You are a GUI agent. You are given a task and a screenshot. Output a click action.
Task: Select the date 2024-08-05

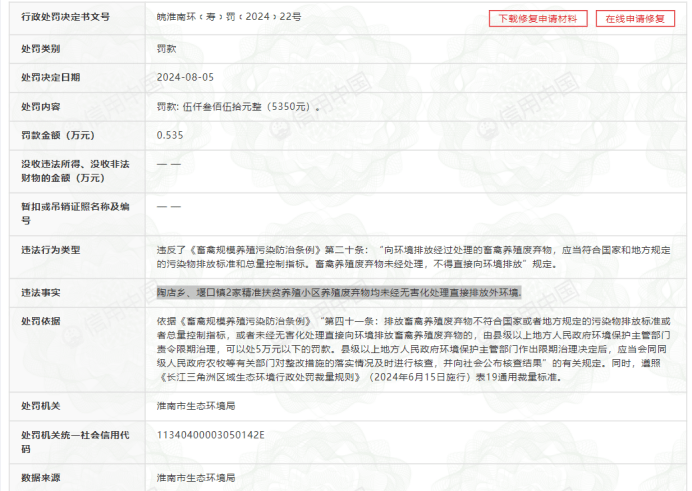click(185, 77)
